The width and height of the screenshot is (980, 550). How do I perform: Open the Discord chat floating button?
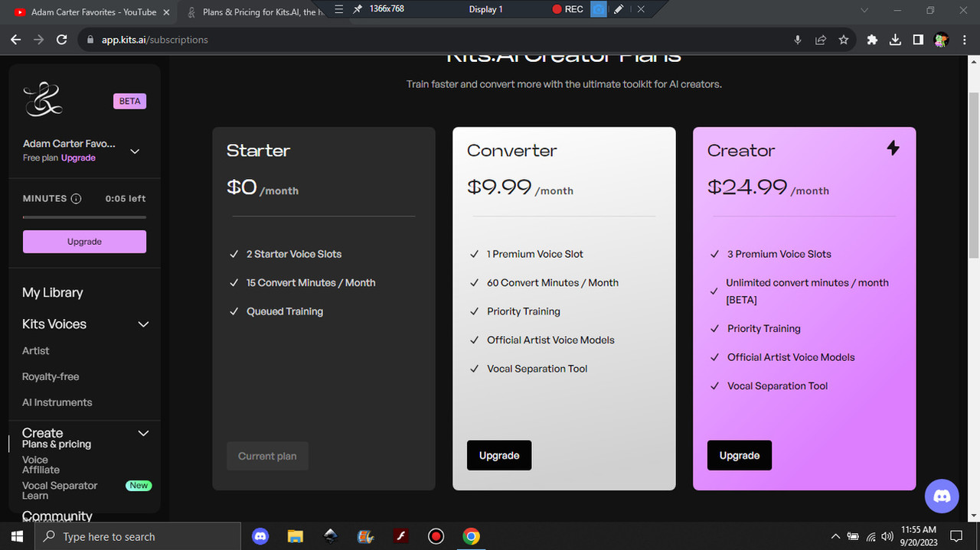[x=942, y=496]
